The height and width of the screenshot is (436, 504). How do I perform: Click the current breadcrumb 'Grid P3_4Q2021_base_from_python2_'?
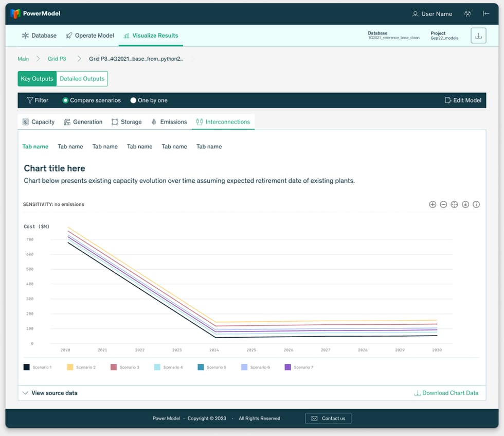coord(136,59)
